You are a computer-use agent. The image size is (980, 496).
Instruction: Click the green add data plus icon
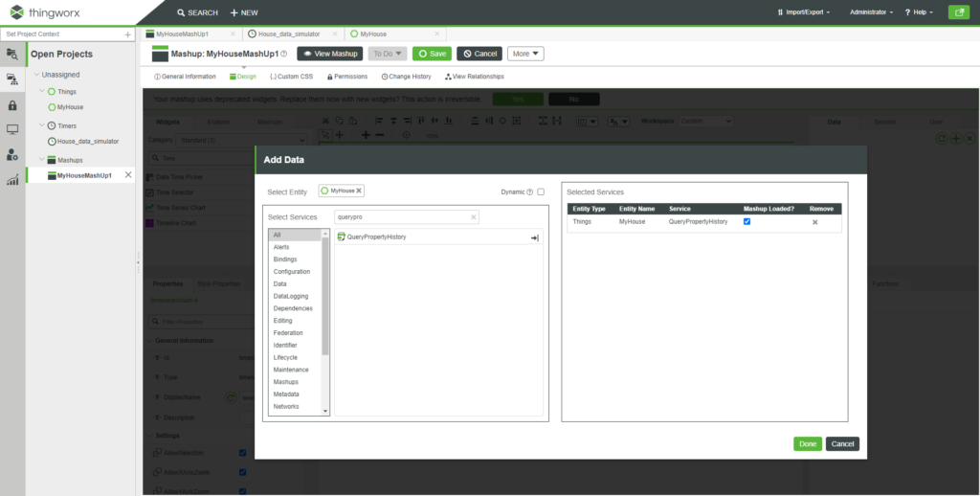pos(956,138)
